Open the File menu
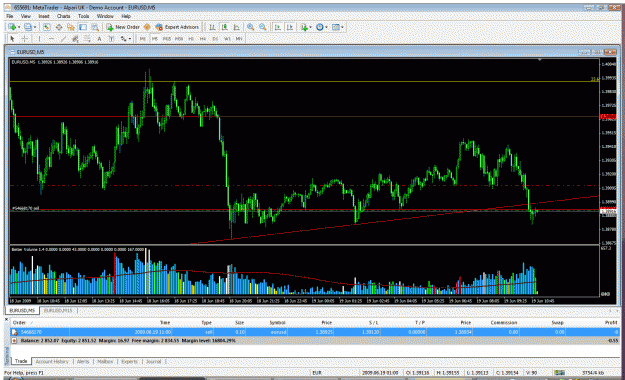 (x=10, y=16)
